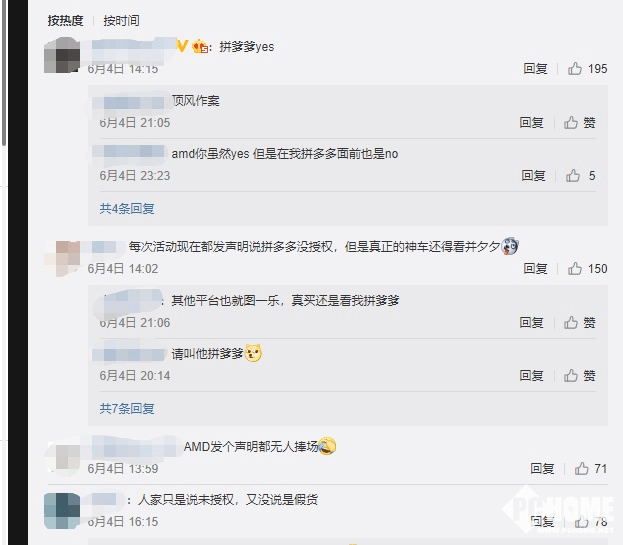Switch to the 按热度 sorting tab
Screen dimensions: 623x545
tap(67, 20)
